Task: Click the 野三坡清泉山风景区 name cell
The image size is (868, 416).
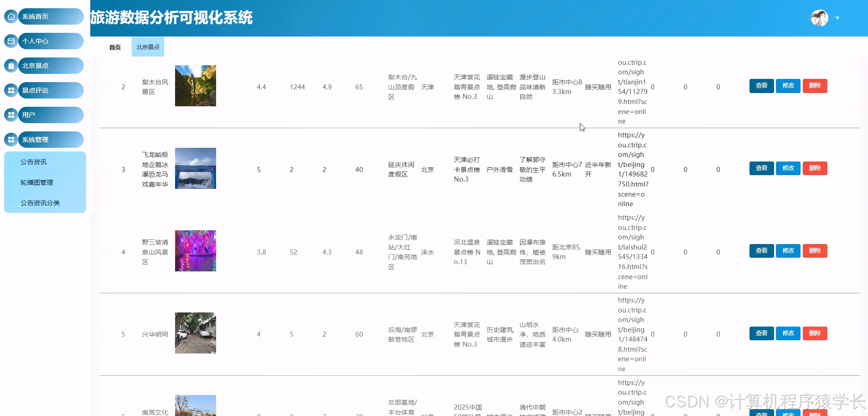Action: pos(155,252)
